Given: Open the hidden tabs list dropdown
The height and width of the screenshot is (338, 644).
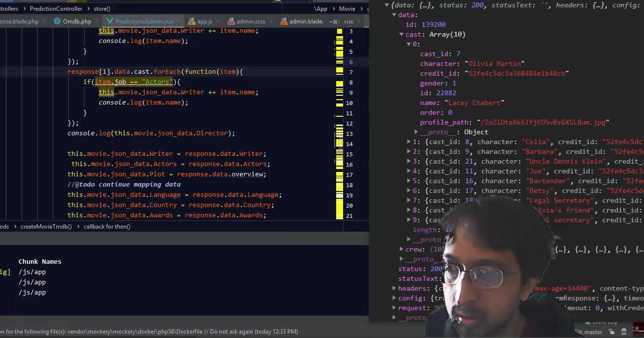Looking at the screenshot, I should [x=334, y=21].
